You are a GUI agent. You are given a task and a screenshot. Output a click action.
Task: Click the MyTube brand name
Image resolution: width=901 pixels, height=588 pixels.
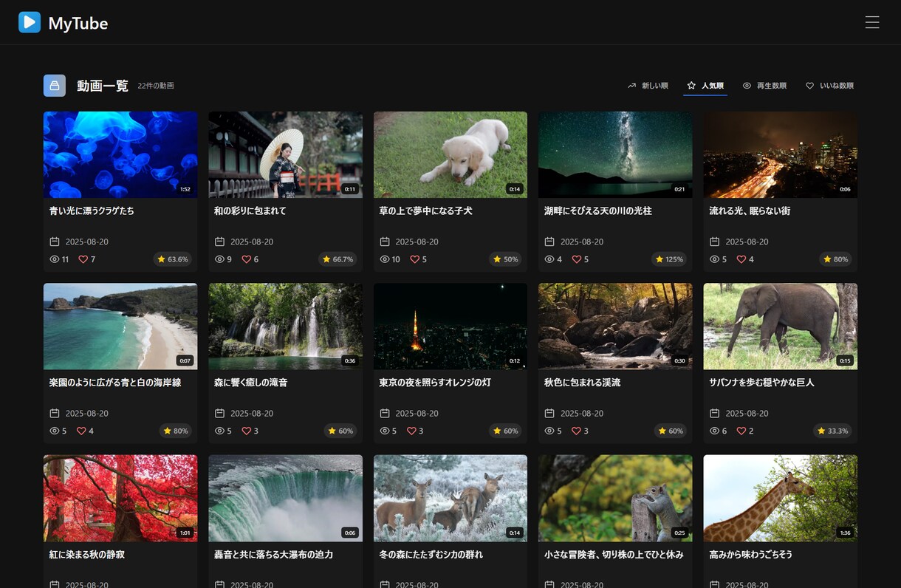(x=78, y=23)
